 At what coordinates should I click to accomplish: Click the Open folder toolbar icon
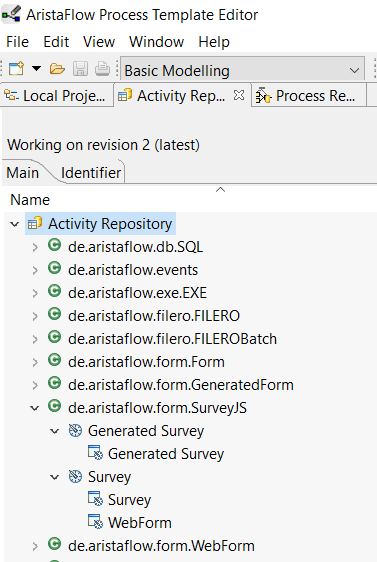pyautogui.click(x=57, y=68)
